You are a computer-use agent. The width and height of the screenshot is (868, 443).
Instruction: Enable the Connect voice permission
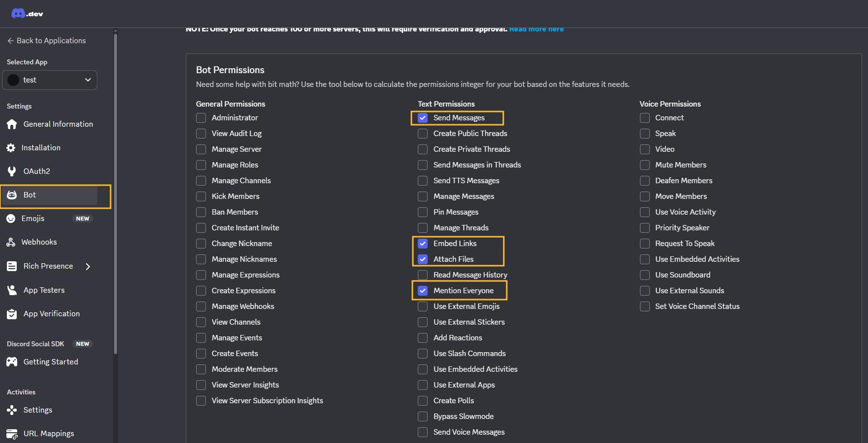(645, 118)
